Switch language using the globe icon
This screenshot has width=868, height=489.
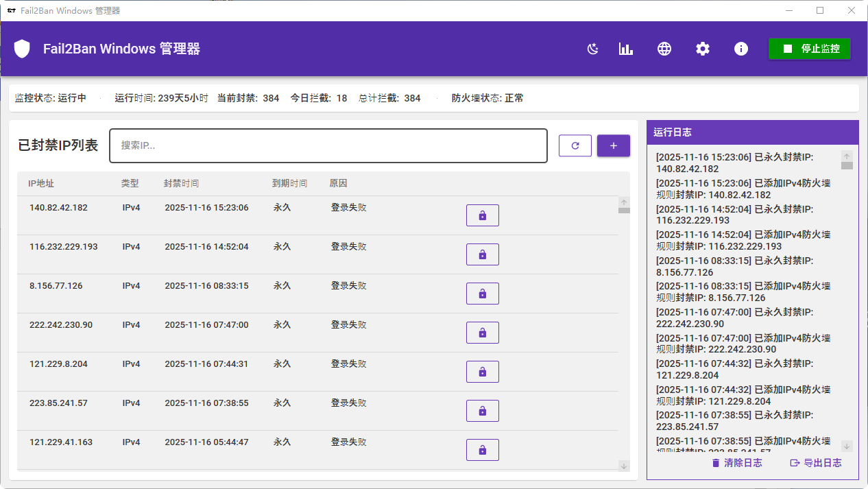664,49
